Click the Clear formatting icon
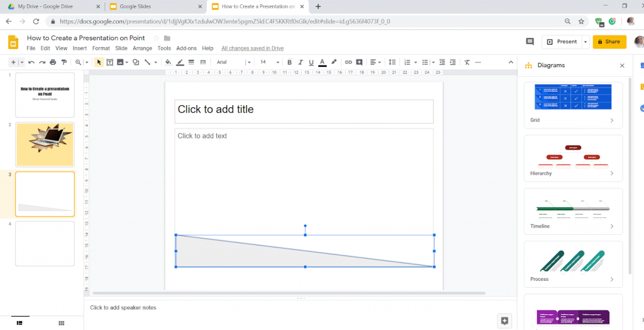Image resolution: width=644 pixels, height=330 pixels. 467,62
